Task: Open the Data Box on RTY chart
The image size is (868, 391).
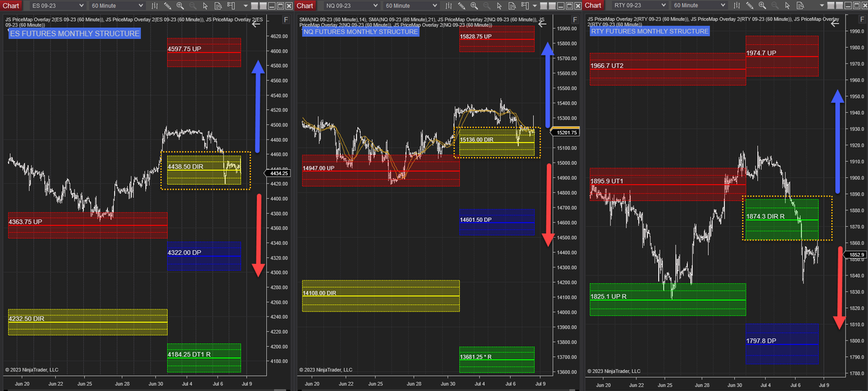Action: coord(800,6)
